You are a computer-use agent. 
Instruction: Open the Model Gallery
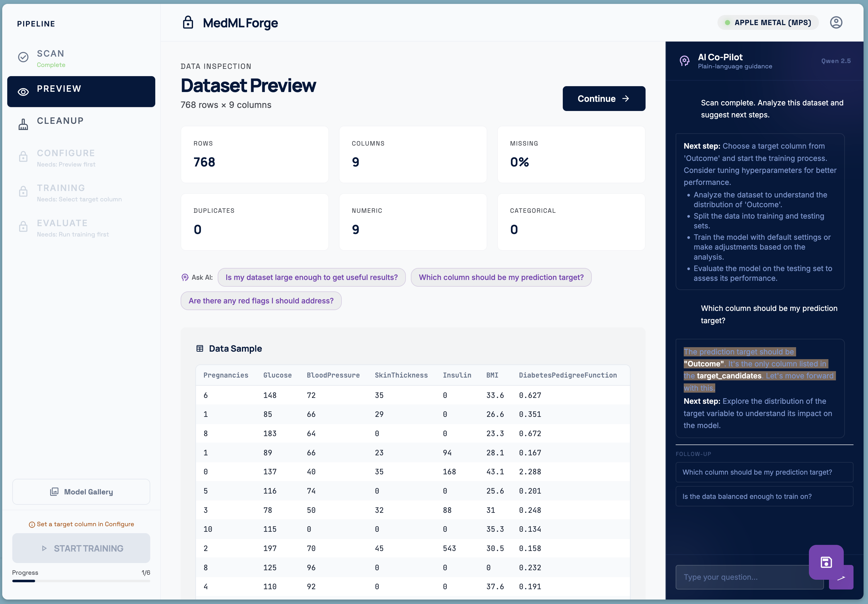(x=81, y=492)
